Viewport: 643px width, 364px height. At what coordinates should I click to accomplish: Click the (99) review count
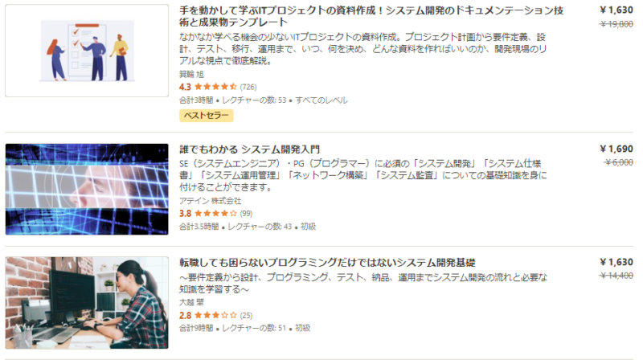point(246,214)
